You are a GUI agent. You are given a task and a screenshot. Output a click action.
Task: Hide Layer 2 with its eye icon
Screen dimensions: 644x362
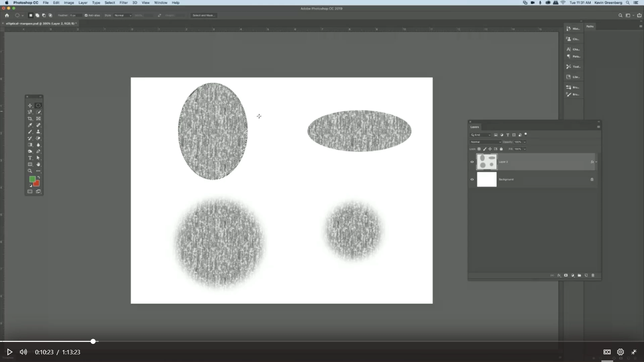coord(472,162)
